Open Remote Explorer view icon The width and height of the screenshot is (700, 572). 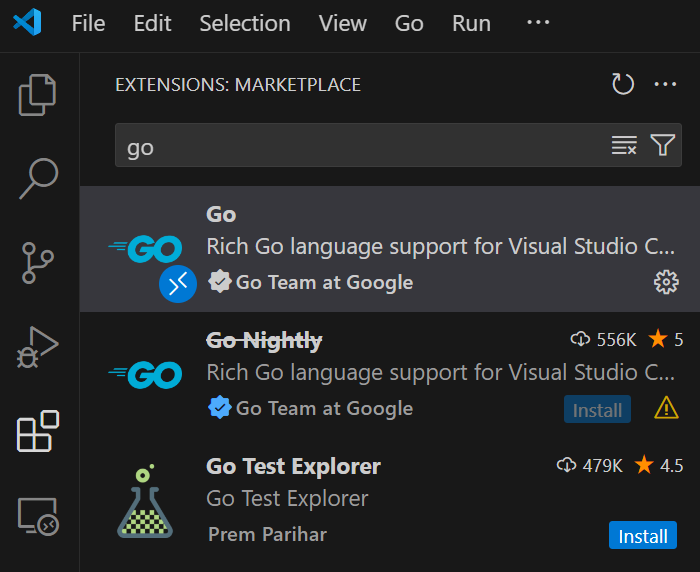(39, 516)
